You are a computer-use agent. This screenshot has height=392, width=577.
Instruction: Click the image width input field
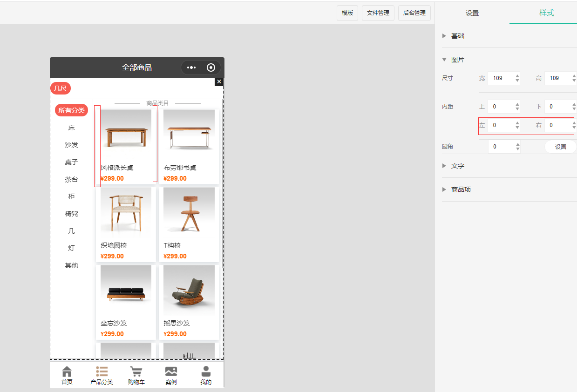501,78
